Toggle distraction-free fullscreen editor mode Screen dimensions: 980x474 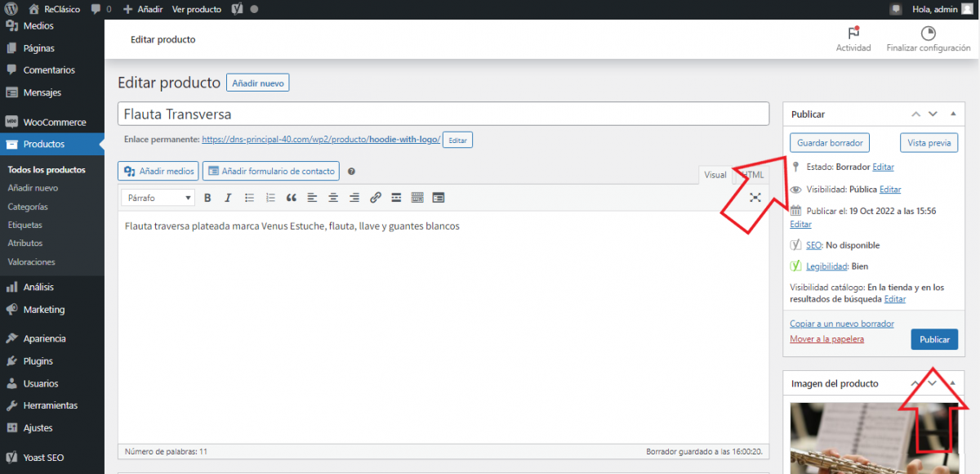tap(755, 198)
